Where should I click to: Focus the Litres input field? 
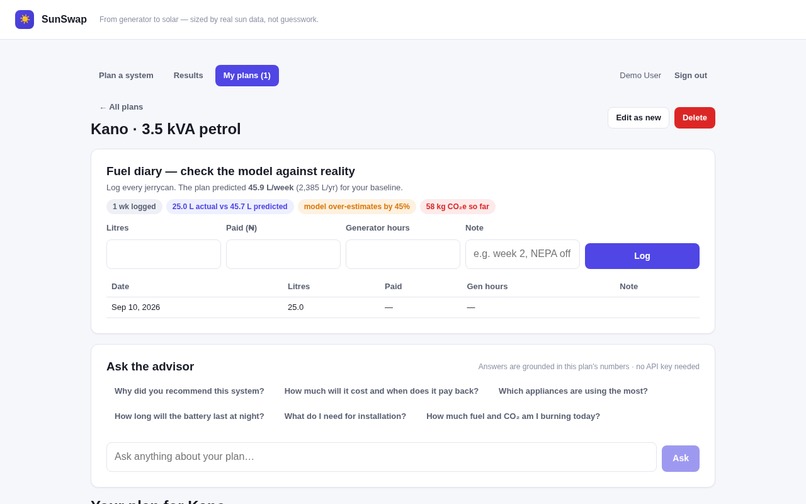tap(163, 254)
